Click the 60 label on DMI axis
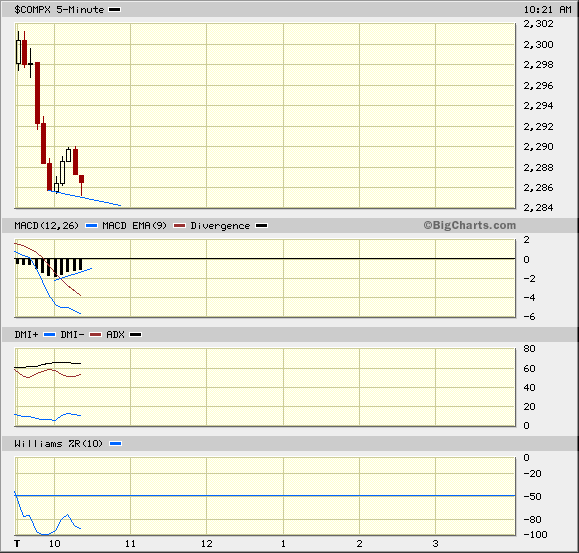Screen dimensions: 579x553 [x=529, y=369]
